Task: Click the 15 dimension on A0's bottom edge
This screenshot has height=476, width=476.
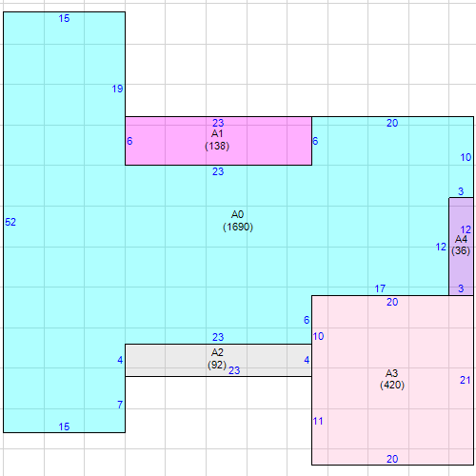Action: [x=64, y=426]
